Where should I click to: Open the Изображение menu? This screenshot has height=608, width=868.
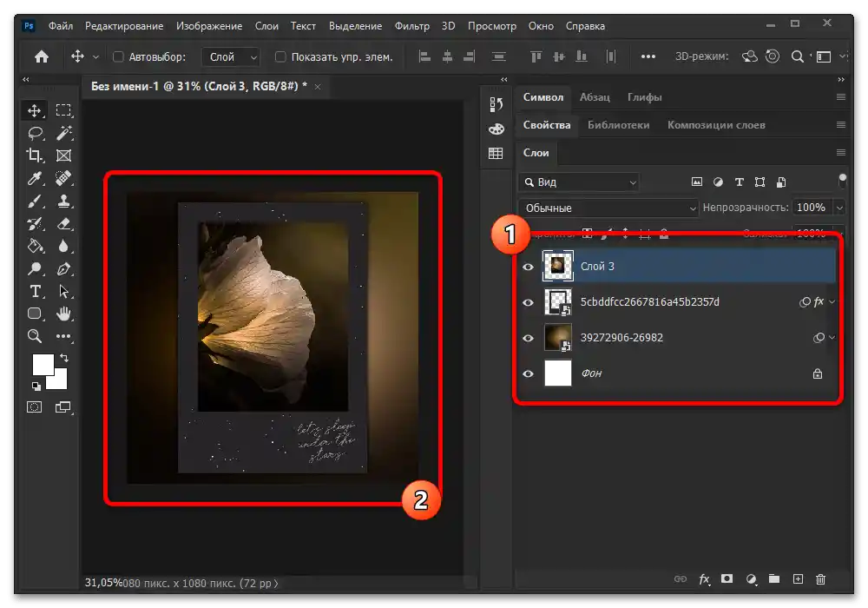tap(209, 26)
